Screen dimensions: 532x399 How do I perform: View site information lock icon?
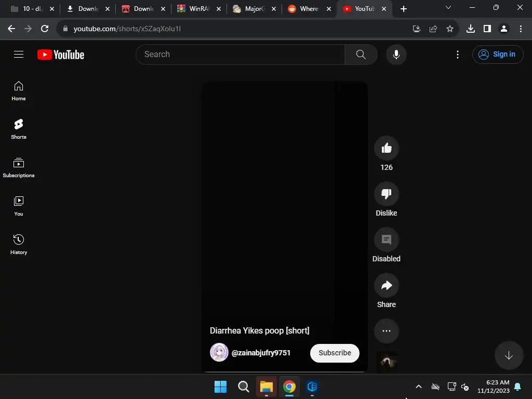coord(65,29)
